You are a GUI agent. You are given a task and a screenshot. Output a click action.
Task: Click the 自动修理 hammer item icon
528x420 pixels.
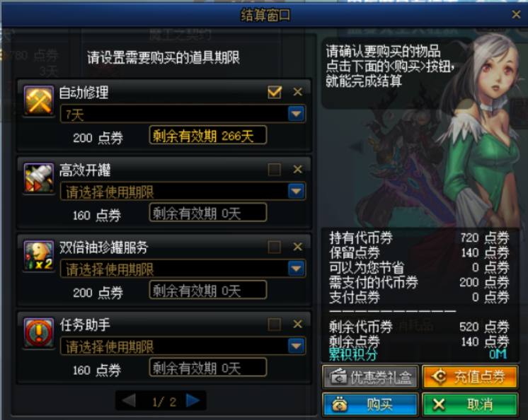coord(39,100)
